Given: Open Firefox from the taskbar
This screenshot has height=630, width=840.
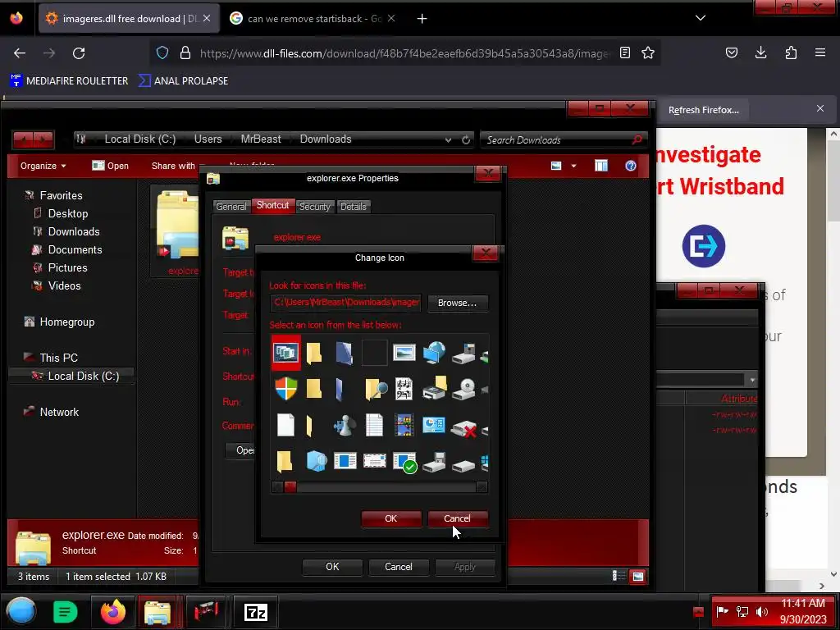Looking at the screenshot, I should (x=113, y=612).
